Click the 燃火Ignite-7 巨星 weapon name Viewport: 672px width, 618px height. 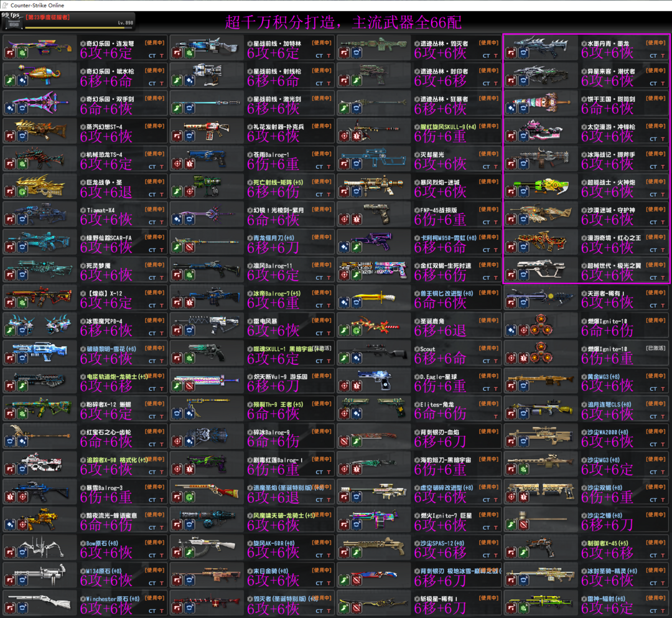click(446, 515)
